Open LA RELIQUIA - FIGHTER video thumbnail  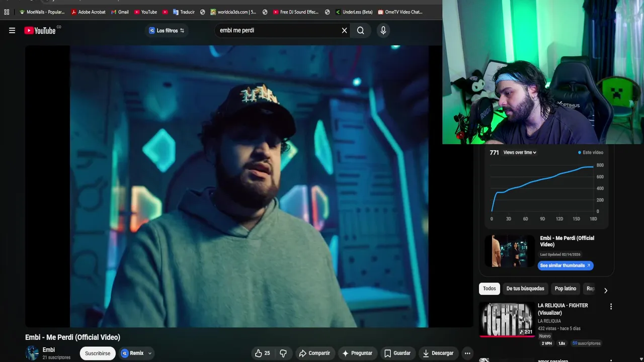pos(507,319)
